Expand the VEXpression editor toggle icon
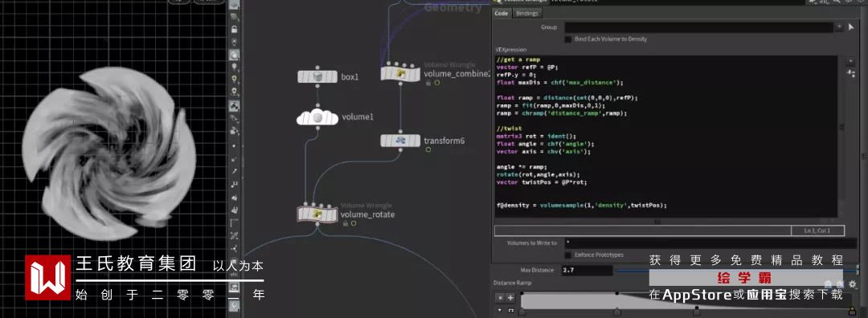This screenshot has width=868, height=318. coord(851,61)
